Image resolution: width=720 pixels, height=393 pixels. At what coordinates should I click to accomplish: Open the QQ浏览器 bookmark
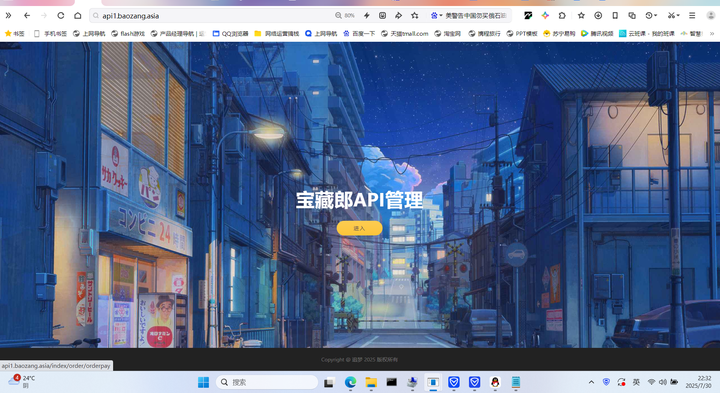[231, 34]
